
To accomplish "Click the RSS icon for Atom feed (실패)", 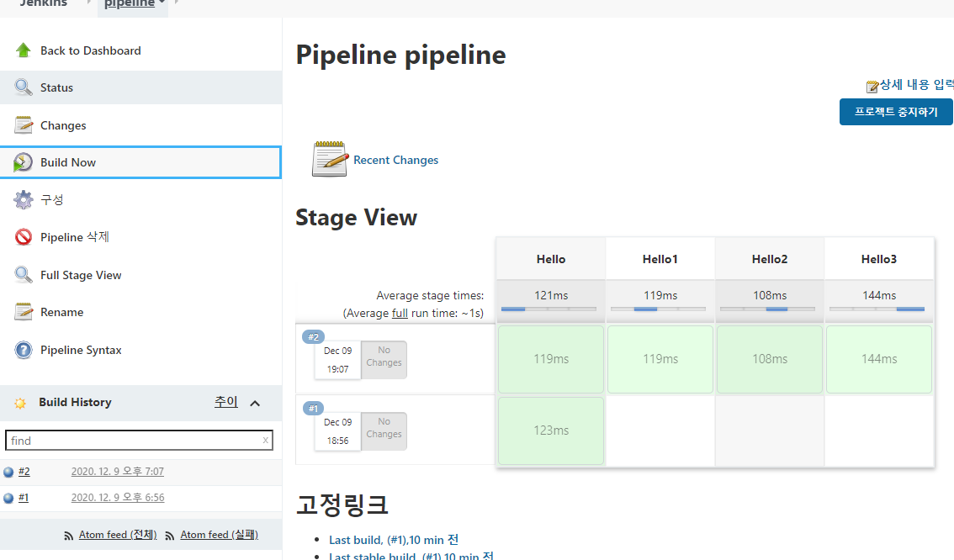I will (170, 536).
